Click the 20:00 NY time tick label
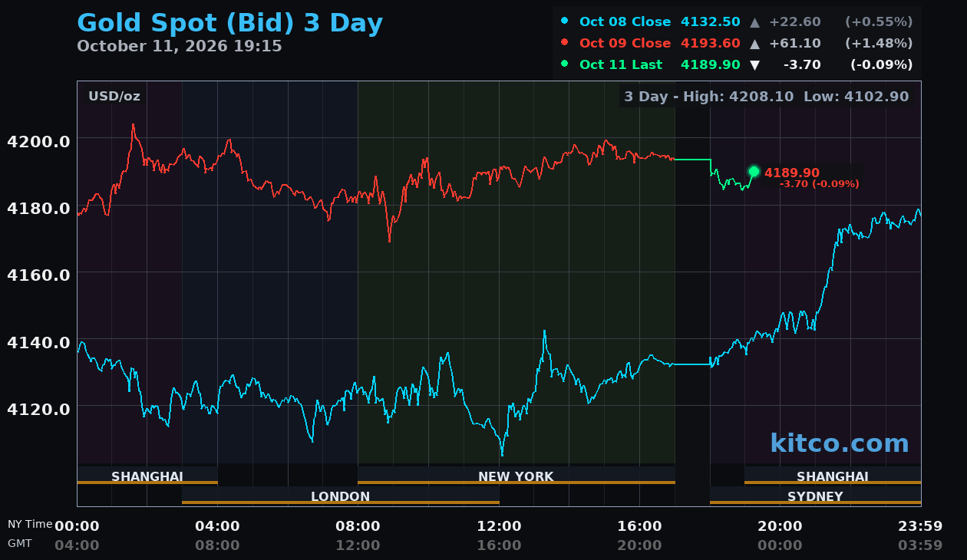The height and width of the screenshot is (560, 967). pyautogui.click(x=781, y=526)
